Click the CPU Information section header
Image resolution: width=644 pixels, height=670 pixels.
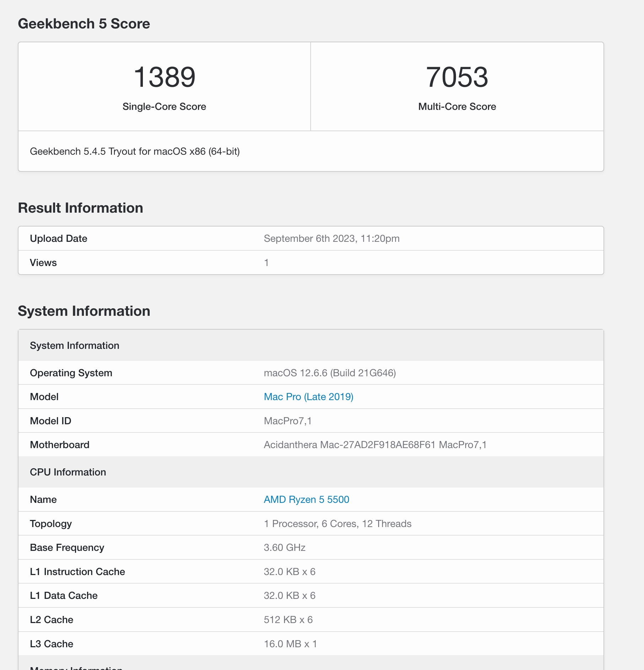coord(311,472)
